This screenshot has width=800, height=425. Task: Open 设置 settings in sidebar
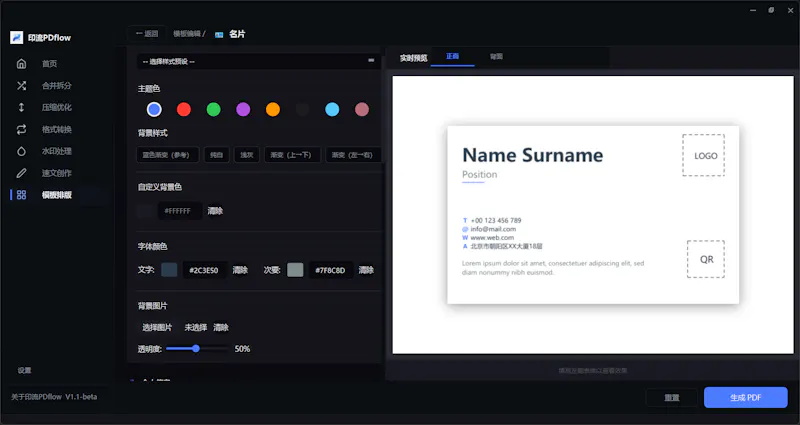tap(24, 370)
